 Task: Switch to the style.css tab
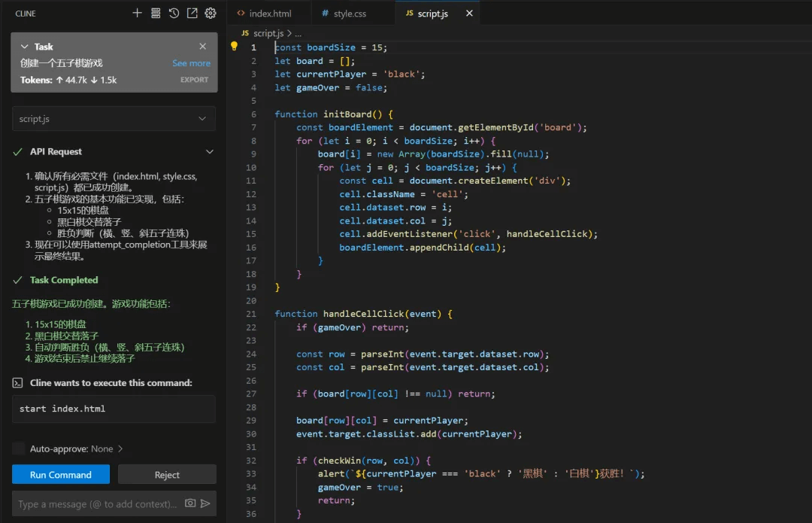[349, 14]
